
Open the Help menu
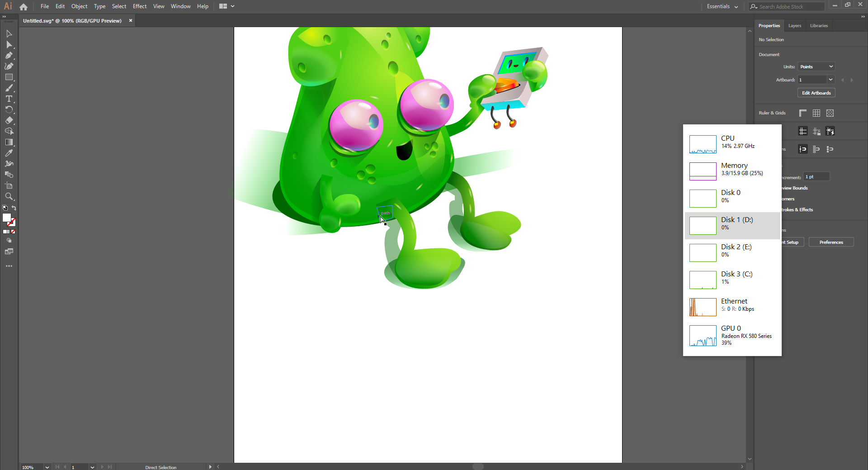(x=203, y=6)
